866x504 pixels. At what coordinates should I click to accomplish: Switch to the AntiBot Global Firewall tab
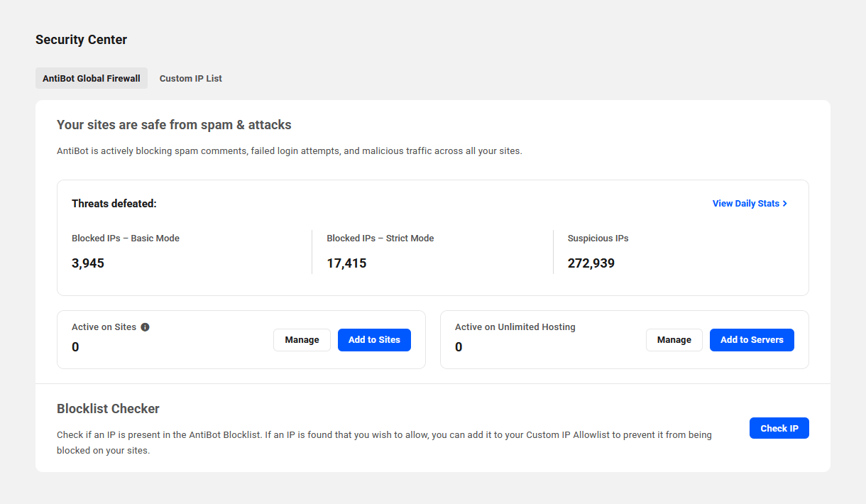pyautogui.click(x=92, y=78)
